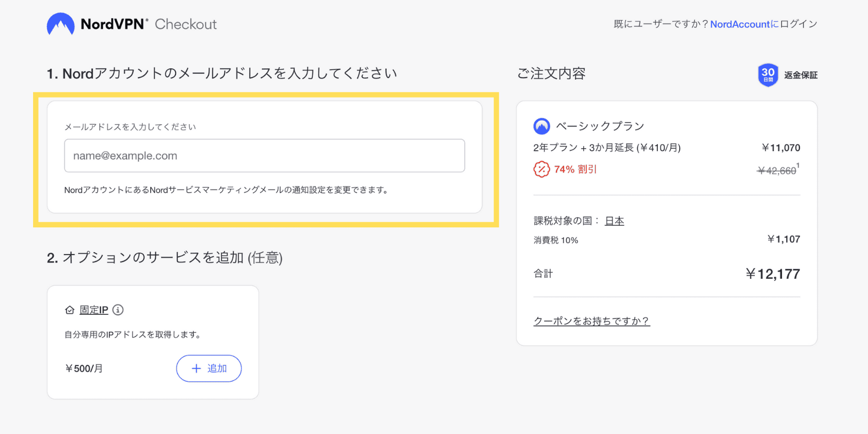Screen dimensions: 868x434
Task: Click the 2年プラン + 3か月延長 description
Action: [607, 148]
